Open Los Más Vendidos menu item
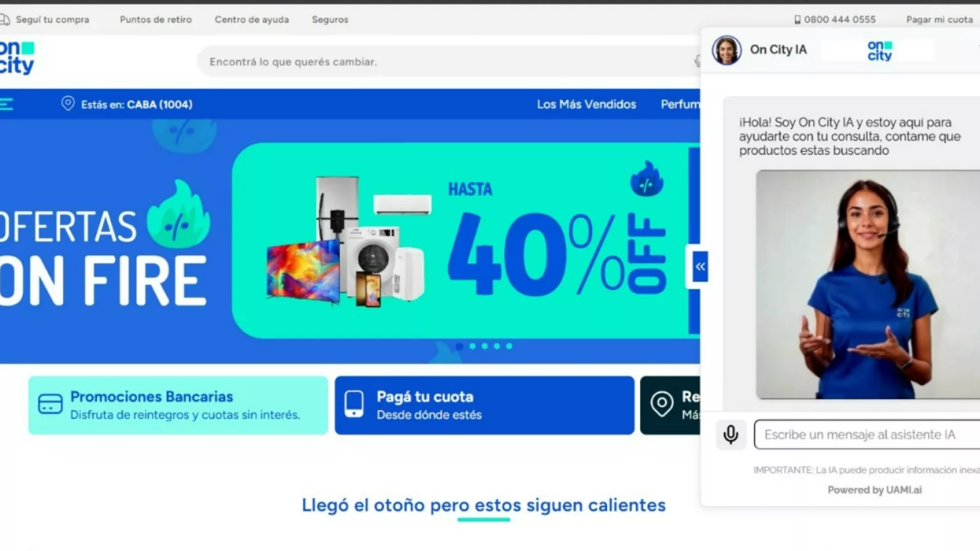The width and height of the screenshot is (980, 551). 586,105
